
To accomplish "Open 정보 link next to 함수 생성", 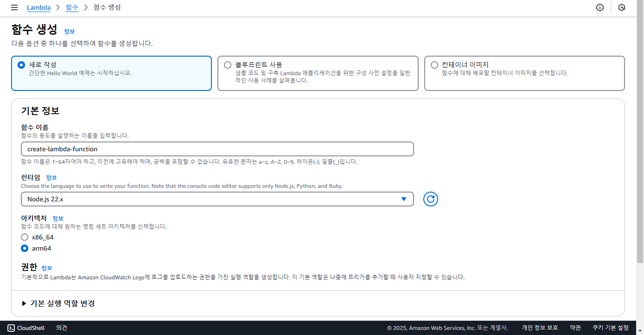I will 70,32.
